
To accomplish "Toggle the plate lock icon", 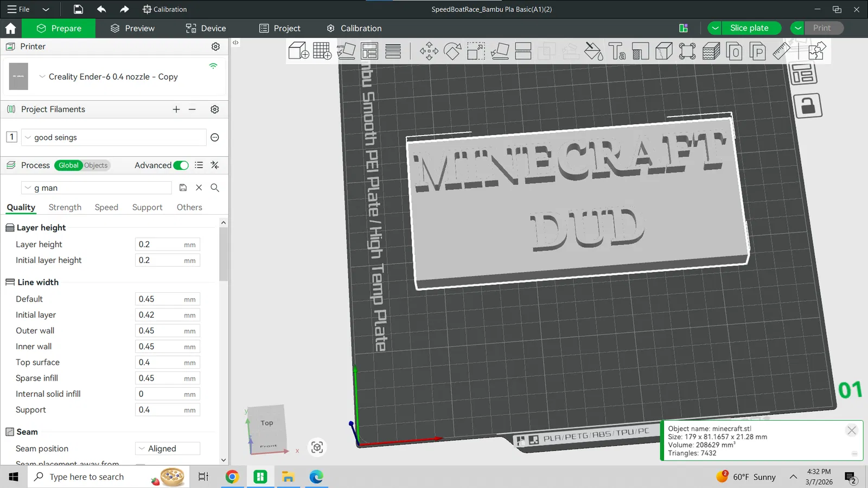I will (x=808, y=105).
